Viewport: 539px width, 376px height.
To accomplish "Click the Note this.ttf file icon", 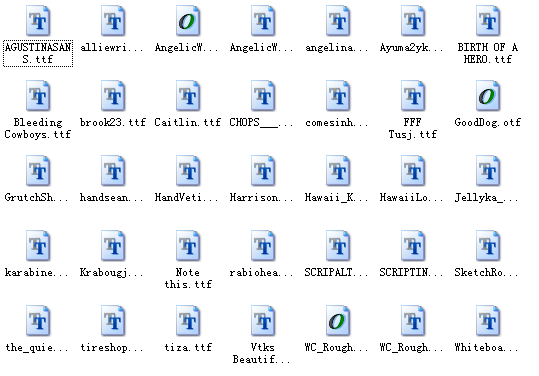I will 188,245.
